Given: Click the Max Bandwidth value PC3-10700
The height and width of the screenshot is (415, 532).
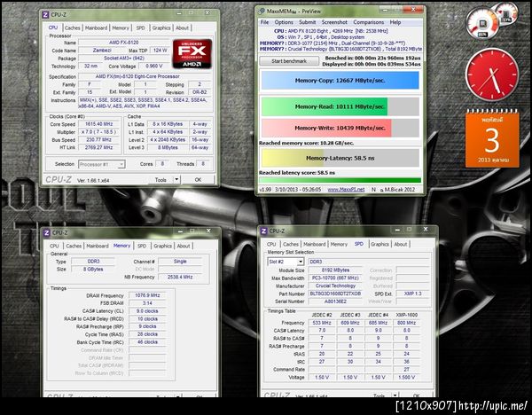Looking at the screenshot, I should point(335,278).
